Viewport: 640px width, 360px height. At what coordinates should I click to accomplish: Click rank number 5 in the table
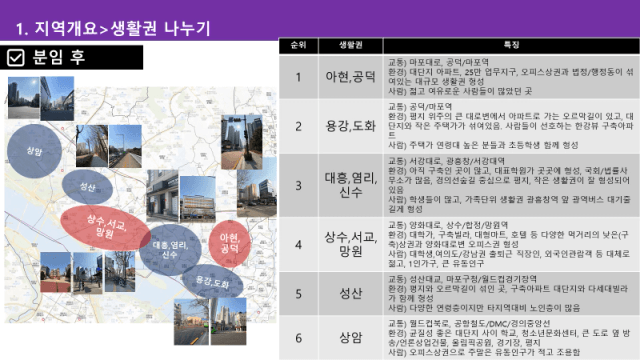[x=298, y=293]
